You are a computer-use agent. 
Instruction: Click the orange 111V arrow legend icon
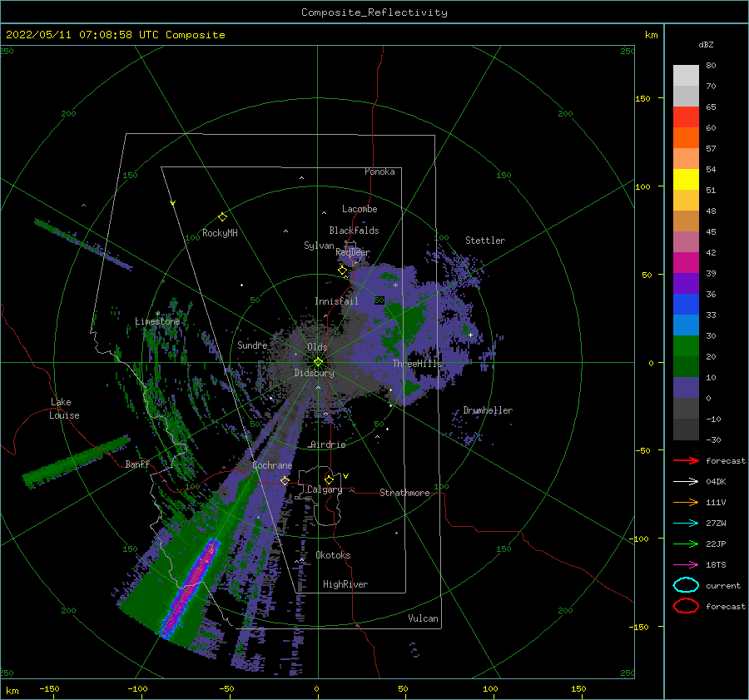coord(686,502)
